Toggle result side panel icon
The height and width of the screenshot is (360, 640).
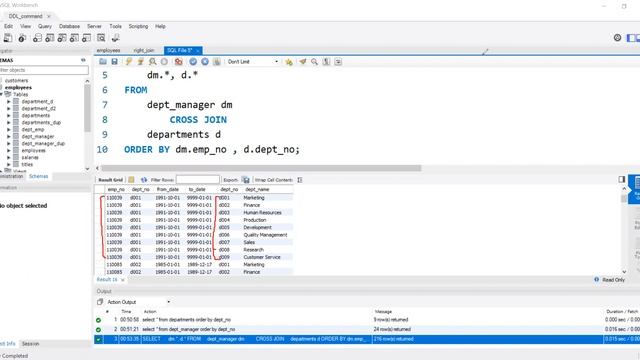click(x=621, y=179)
